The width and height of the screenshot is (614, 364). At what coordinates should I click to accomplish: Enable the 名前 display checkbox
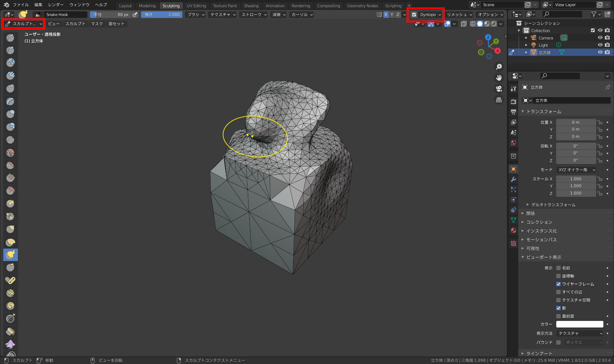[558, 268]
